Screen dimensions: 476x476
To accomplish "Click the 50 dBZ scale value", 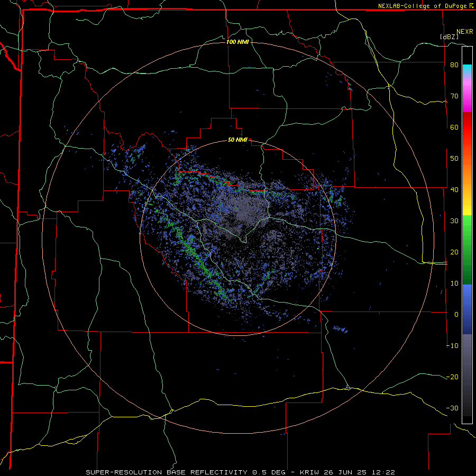I will point(454,159).
